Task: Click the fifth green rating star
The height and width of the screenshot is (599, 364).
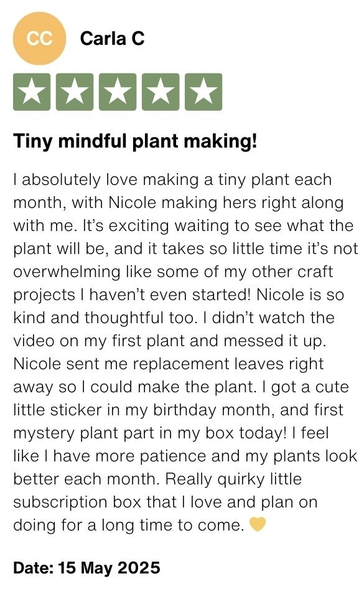Action: (x=203, y=92)
